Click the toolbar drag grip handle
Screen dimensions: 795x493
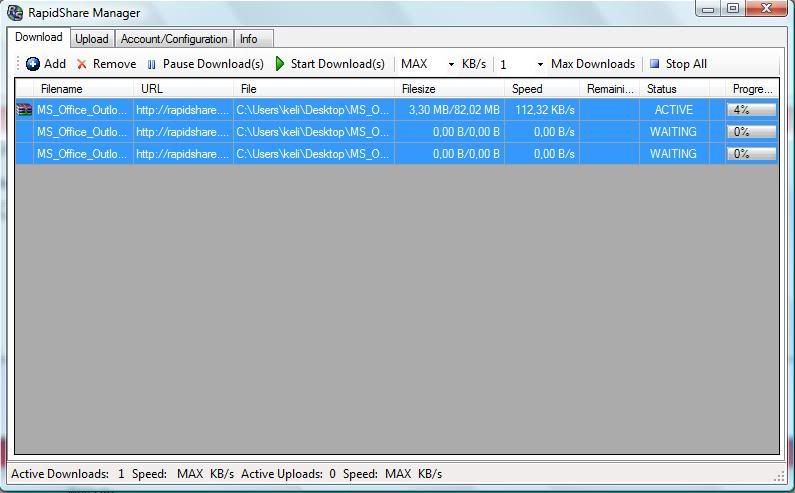pos(18,64)
